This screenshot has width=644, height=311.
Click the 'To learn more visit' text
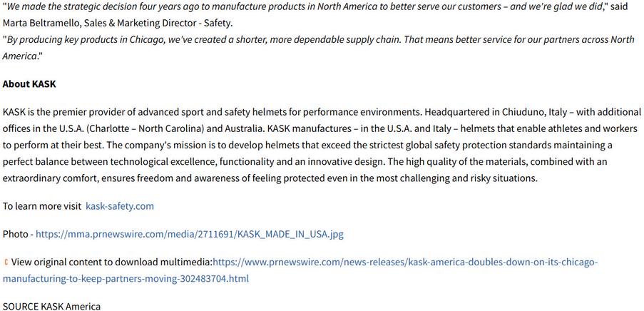[x=42, y=206]
